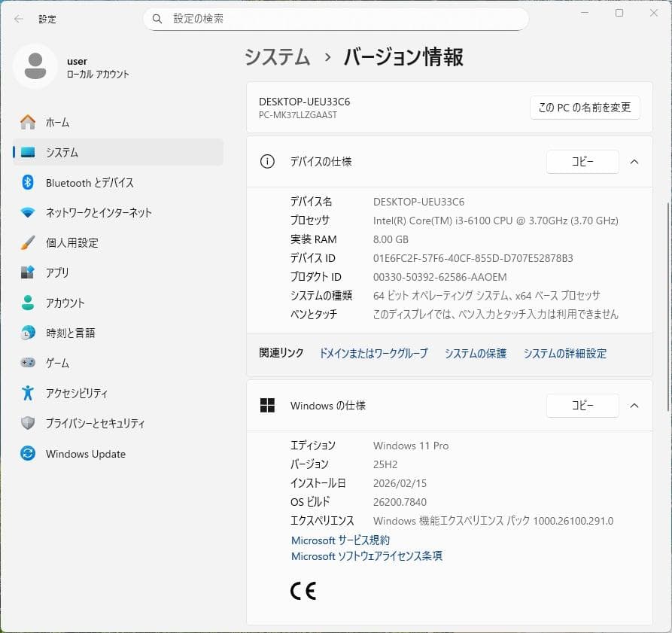The height and width of the screenshot is (633, 672).
Task: Open Windows Update page
Action: pos(118,453)
